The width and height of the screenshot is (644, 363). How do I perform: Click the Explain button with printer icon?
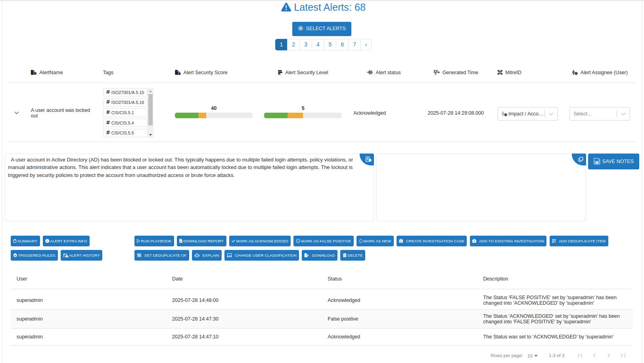click(x=207, y=255)
